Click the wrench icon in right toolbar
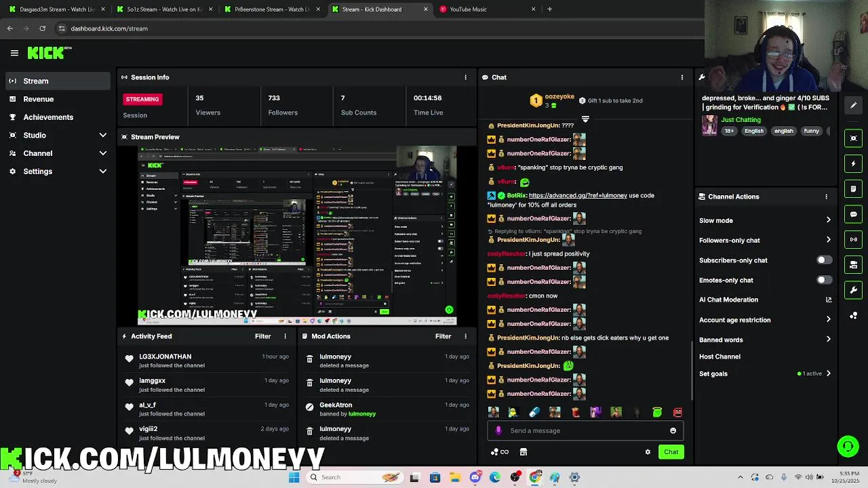The image size is (868, 488). click(853, 290)
